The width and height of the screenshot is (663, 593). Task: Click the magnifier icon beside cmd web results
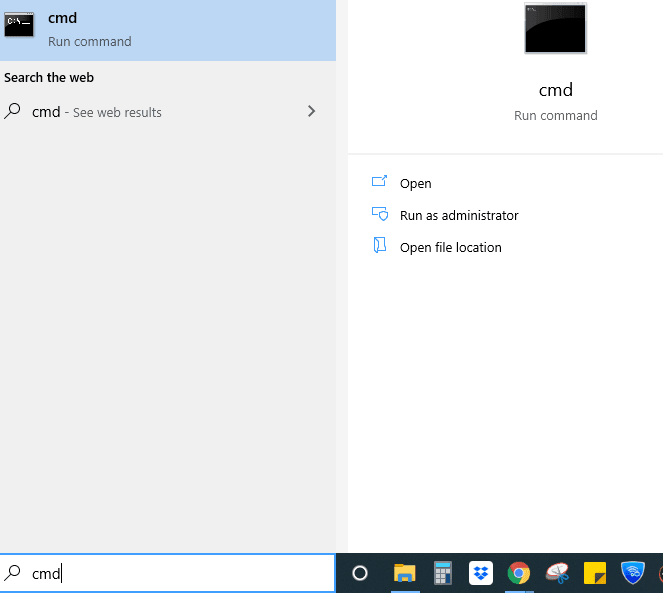12,111
